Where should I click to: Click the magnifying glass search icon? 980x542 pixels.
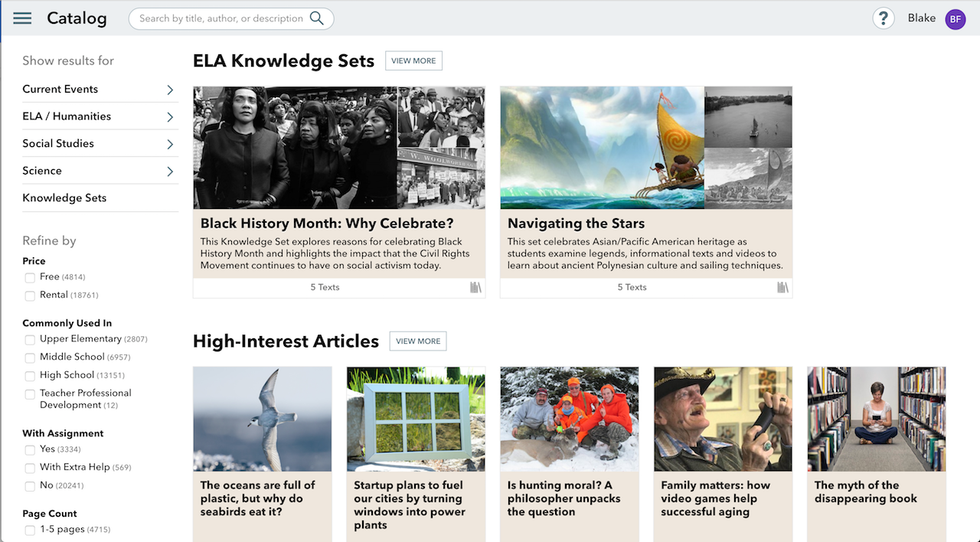pos(317,18)
